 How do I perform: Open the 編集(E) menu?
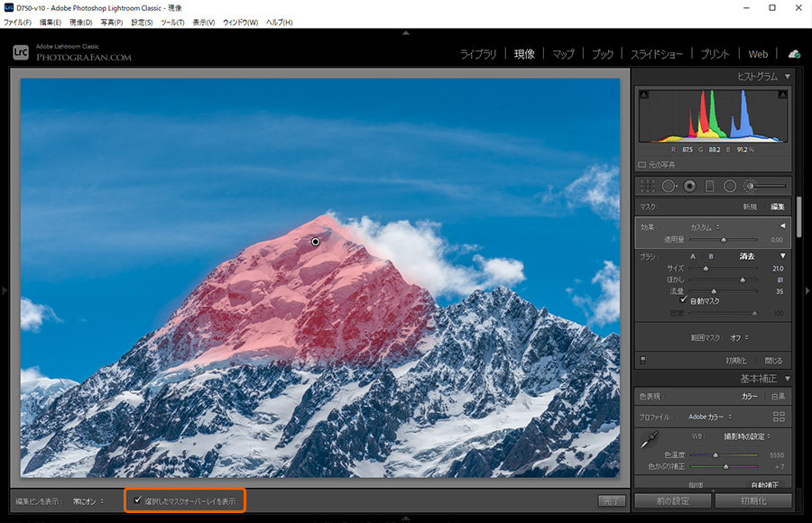(x=51, y=23)
